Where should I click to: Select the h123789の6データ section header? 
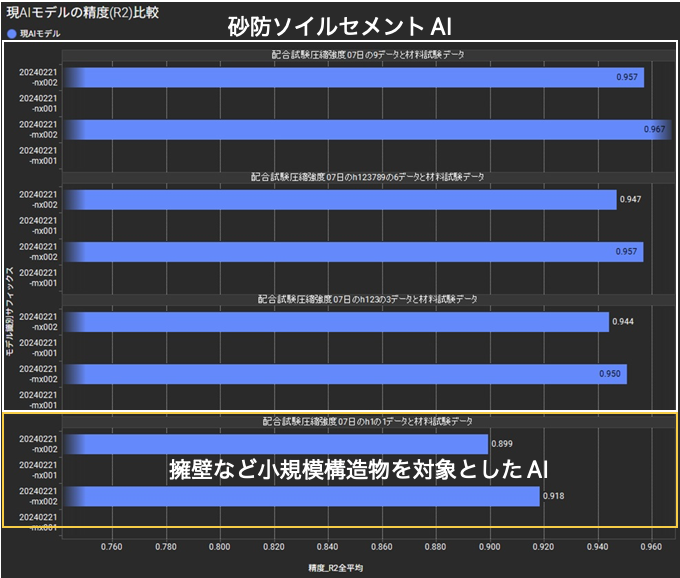click(366, 177)
